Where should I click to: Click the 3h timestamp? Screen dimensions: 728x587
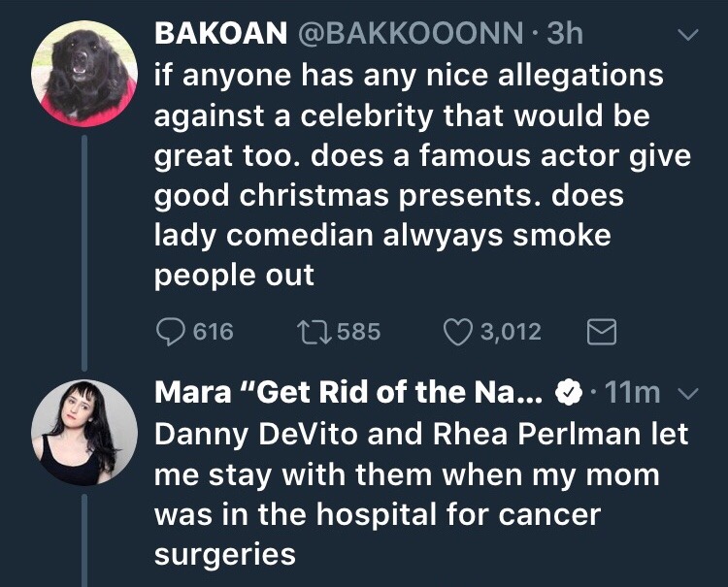pyautogui.click(x=566, y=34)
